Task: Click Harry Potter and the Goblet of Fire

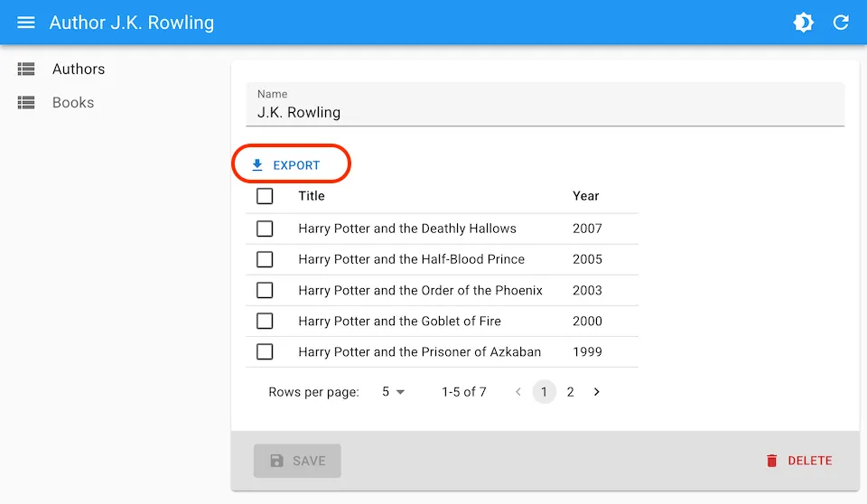Action: pos(400,321)
